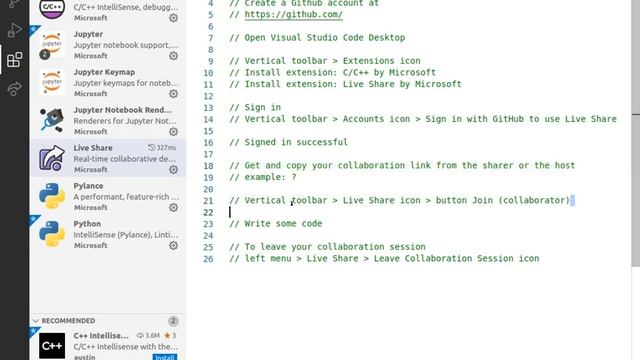Open the C++ Intellise... recommended title
640x360 pixels.
click(101, 336)
